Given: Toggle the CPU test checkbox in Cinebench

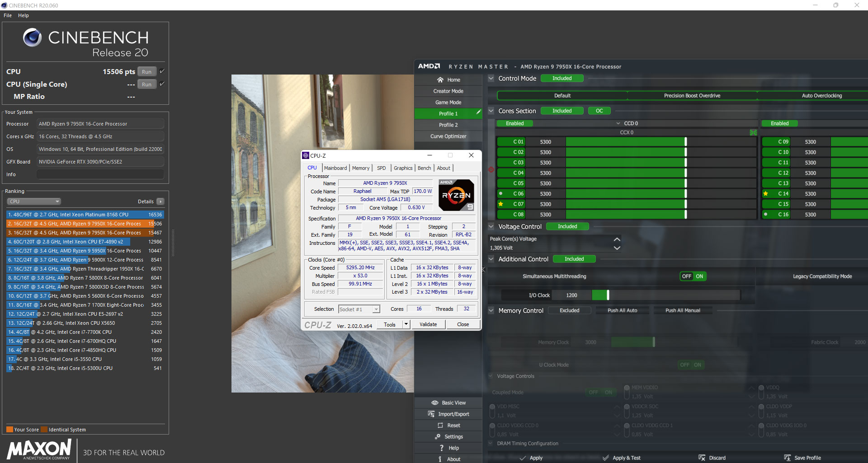Looking at the screenshot, I should (162, 71).
